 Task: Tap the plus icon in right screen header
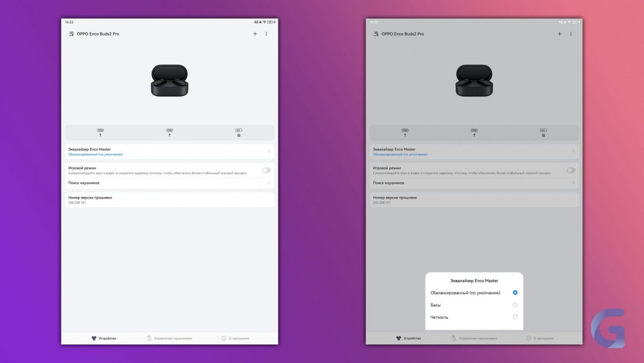click(x=560, y=34)
